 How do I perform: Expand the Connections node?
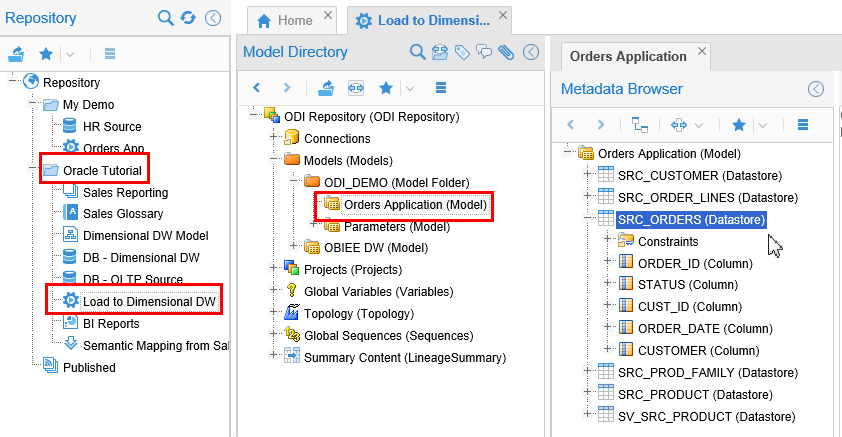pos(273,136)
